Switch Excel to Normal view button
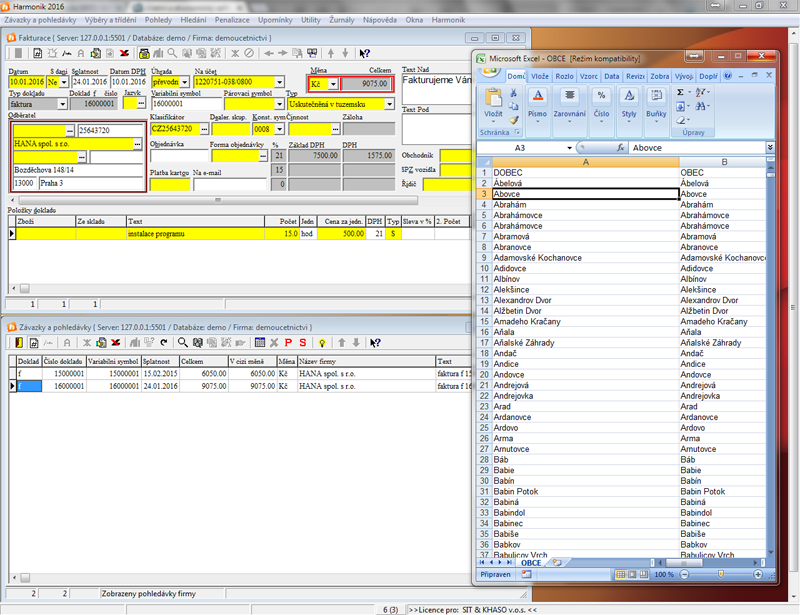800x615 pixels. coord(620,575)
